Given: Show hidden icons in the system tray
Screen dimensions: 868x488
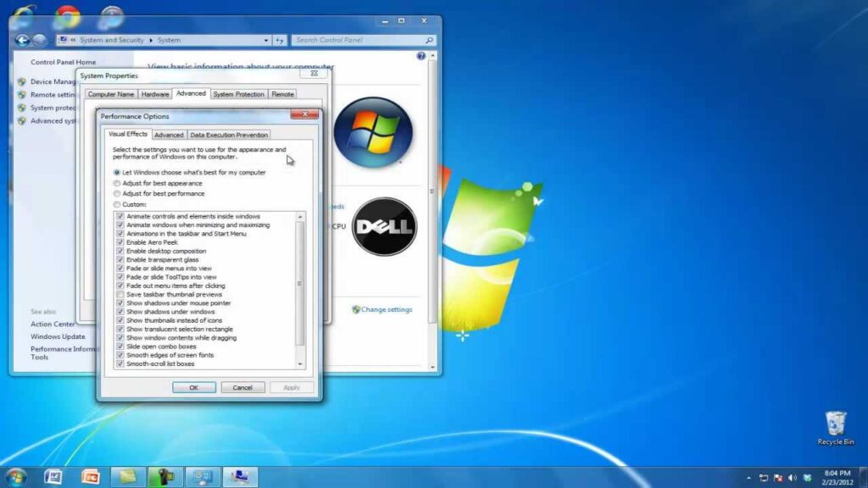Looking at the screenshot, I should pyautogui.click(x=749, y=478).
